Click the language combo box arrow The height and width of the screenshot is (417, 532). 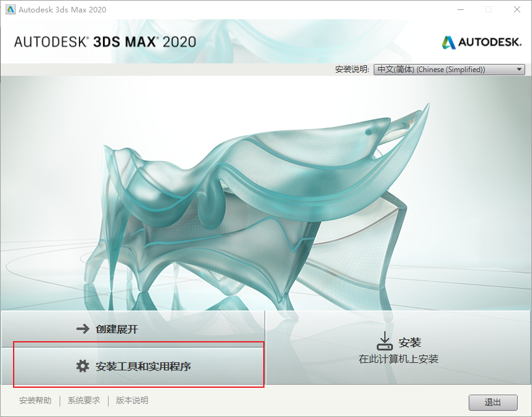[x=519, y=70]
